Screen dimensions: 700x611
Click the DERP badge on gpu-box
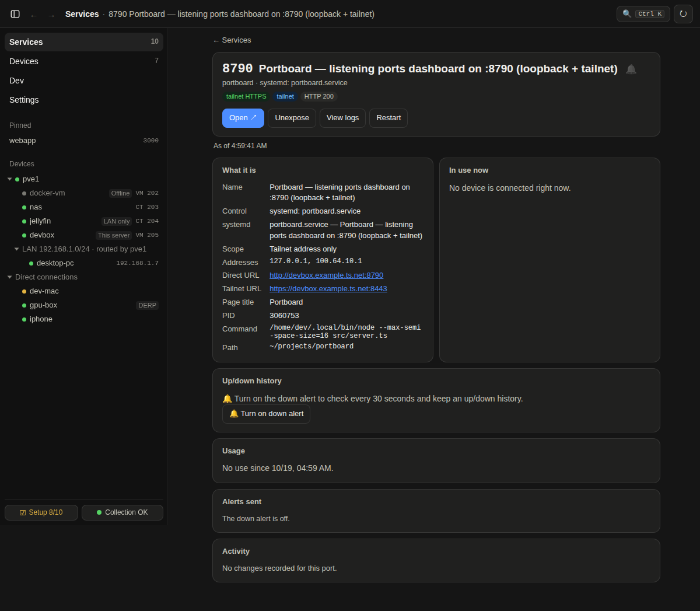pyautogui.click(x=147, y=305)
